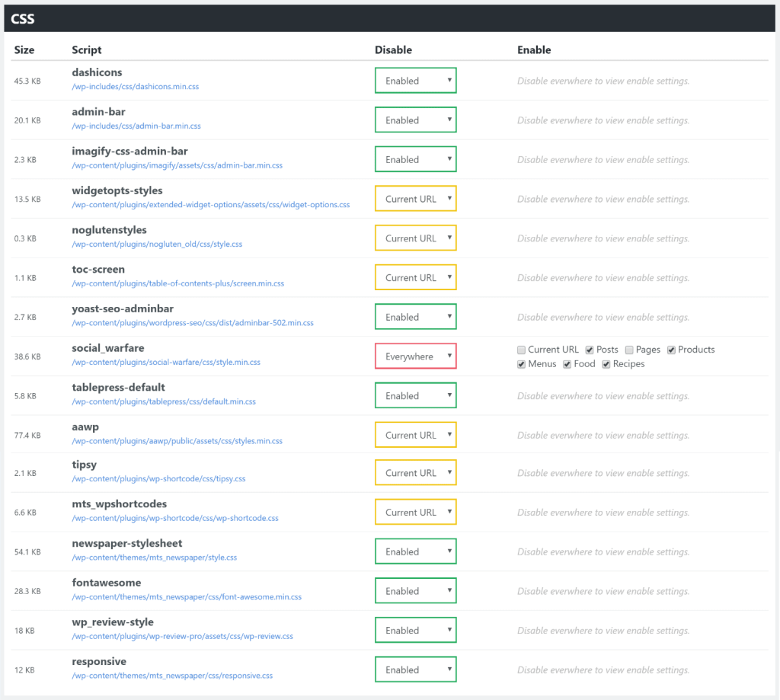Image resolution: width=780 pixels, height=700 pixels.
Task: Open the newspaper-stylesheet disable dropdown
Action: tap(415, 551)
